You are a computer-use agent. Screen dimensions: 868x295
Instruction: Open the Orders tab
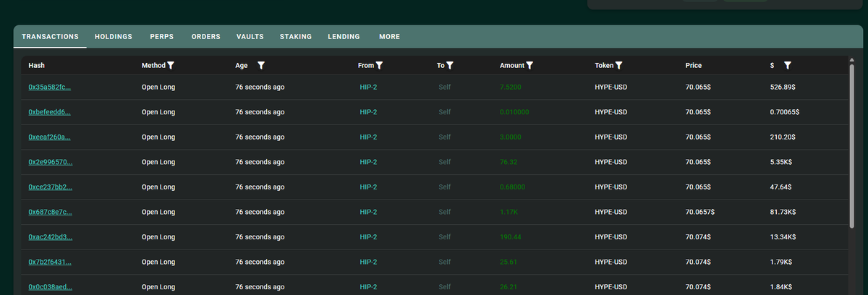[x=206, y=37]
